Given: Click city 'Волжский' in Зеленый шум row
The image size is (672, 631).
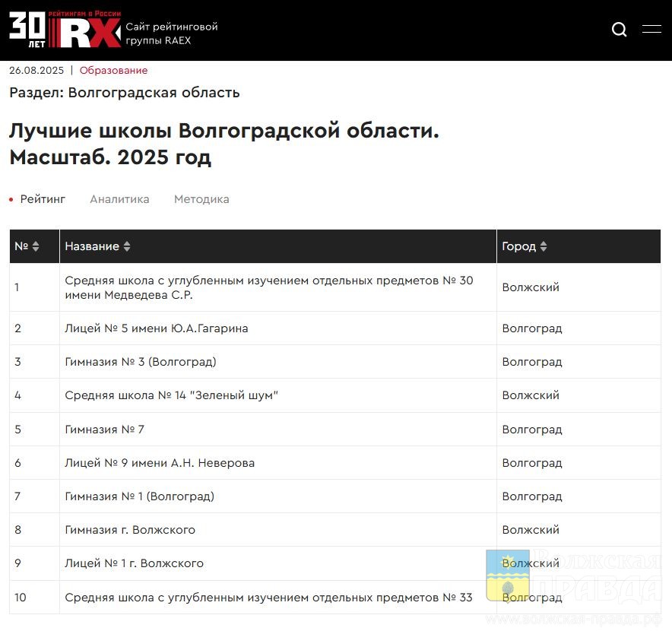Looking at the screenshot, I should tap(531, 395).
